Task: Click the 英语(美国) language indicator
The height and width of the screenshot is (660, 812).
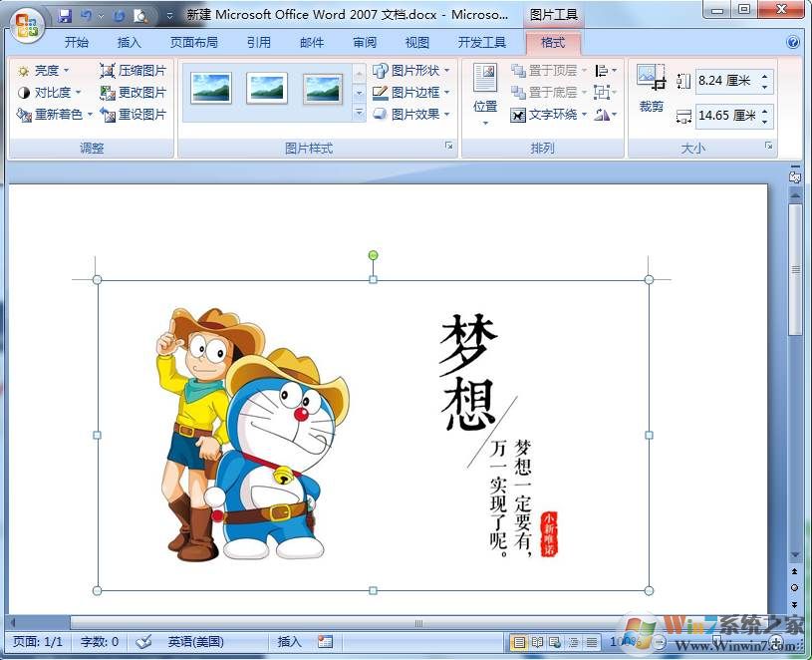Action: click(195, 642)
